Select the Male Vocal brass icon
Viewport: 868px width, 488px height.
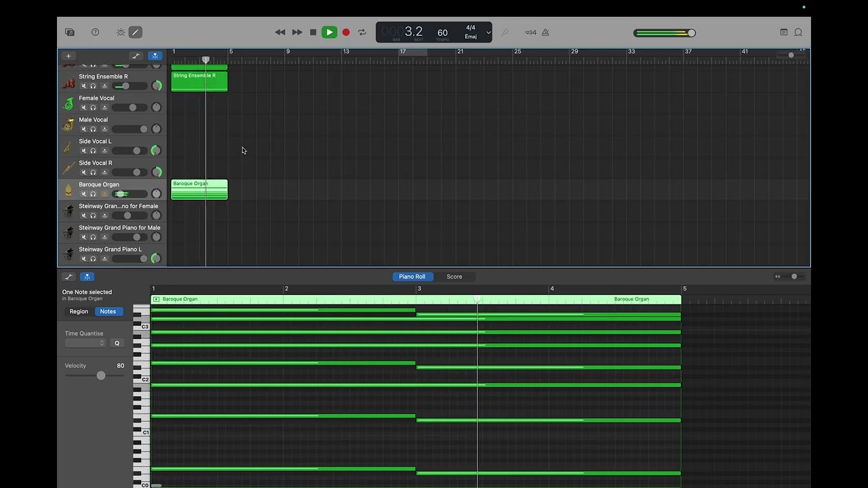coord(68,125)
